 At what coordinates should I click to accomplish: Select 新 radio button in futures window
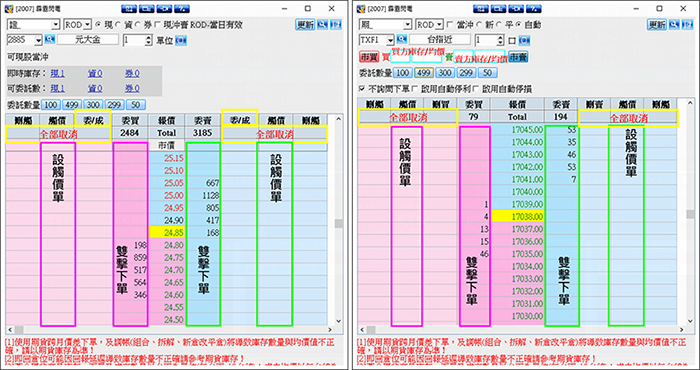pos(479,25)
